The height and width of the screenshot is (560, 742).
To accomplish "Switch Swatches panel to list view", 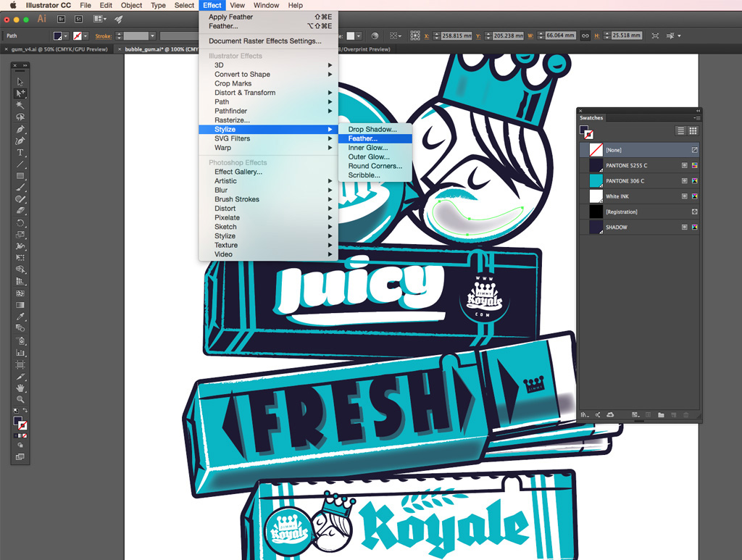I will click(x=680, y=130).
